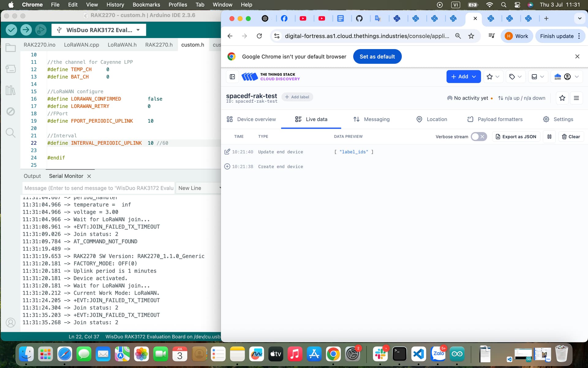
Task: Open the Sketchbook folder sidebar icon
Action: pyautogui.click(x=10, y=48)
